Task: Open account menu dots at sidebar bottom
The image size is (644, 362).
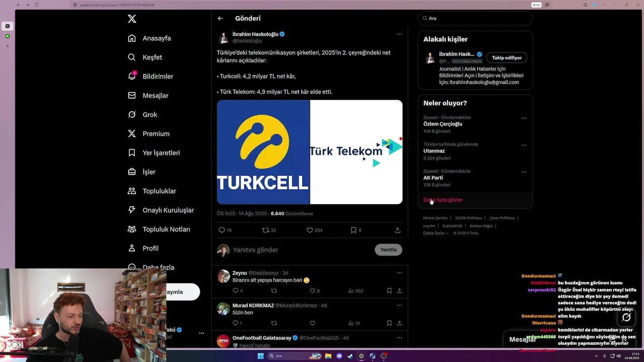Action: point(201,333)
